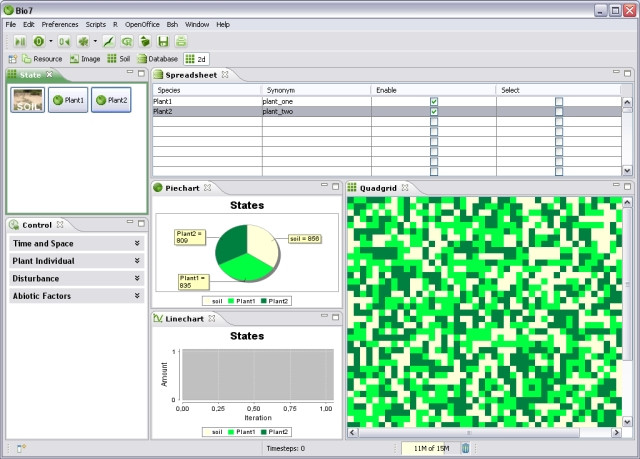640x459 pixels.
Task: Click the start/stop simulation toolbar icon
Action: point(21,42)
